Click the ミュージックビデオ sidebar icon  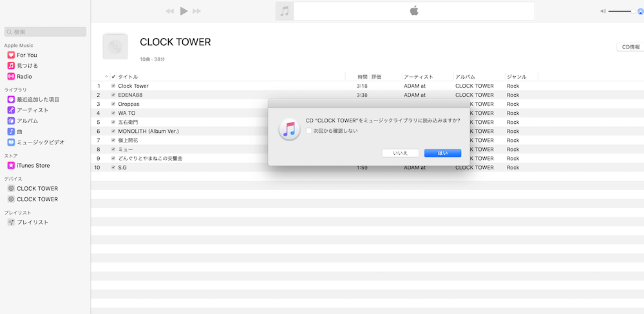[x=11, y=142]
